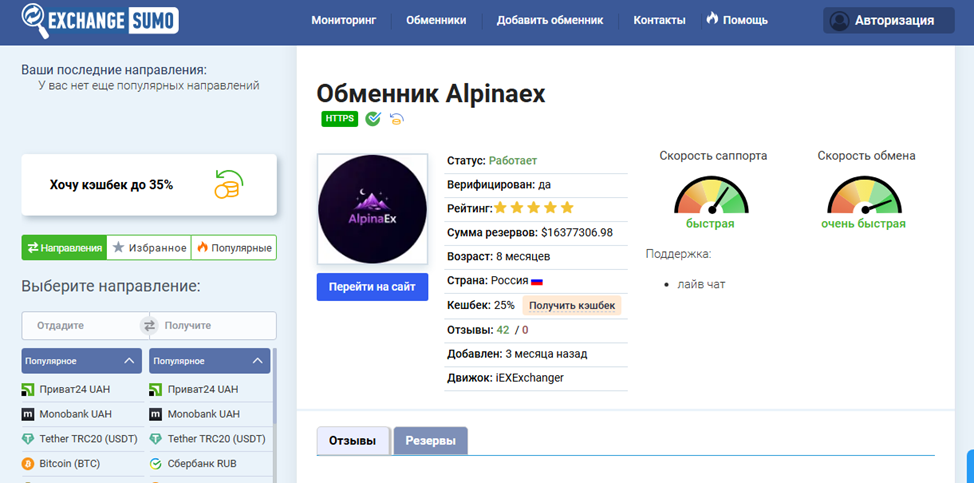The height and width of the screenshot is (483, 974).
Task: Open Обменники menu item
Action: (436, 20)
